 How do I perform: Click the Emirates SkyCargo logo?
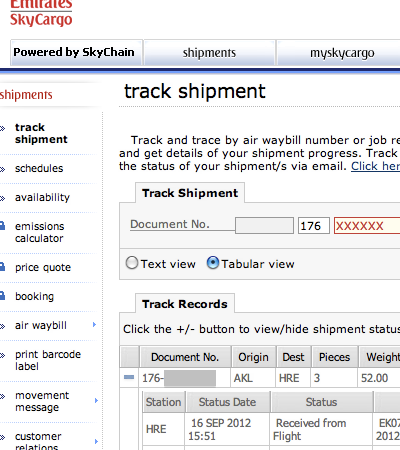[x=41, y=13]
